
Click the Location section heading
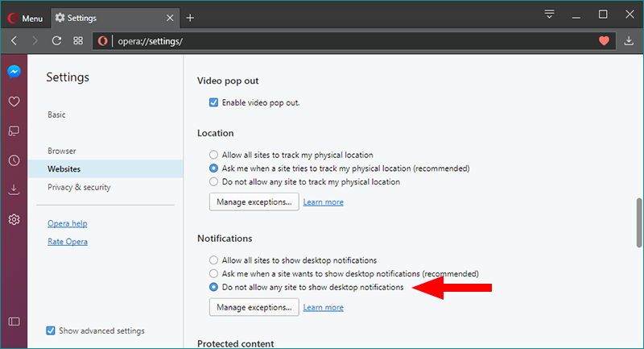click(x=215, y=133)
